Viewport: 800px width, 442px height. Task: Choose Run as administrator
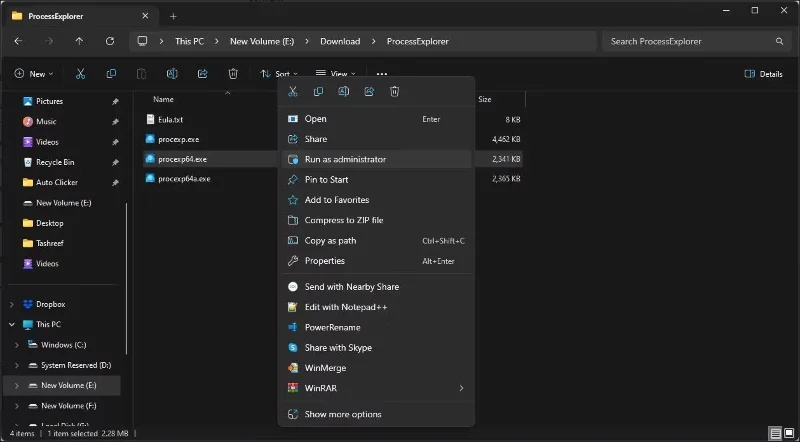tap(377, 159)
